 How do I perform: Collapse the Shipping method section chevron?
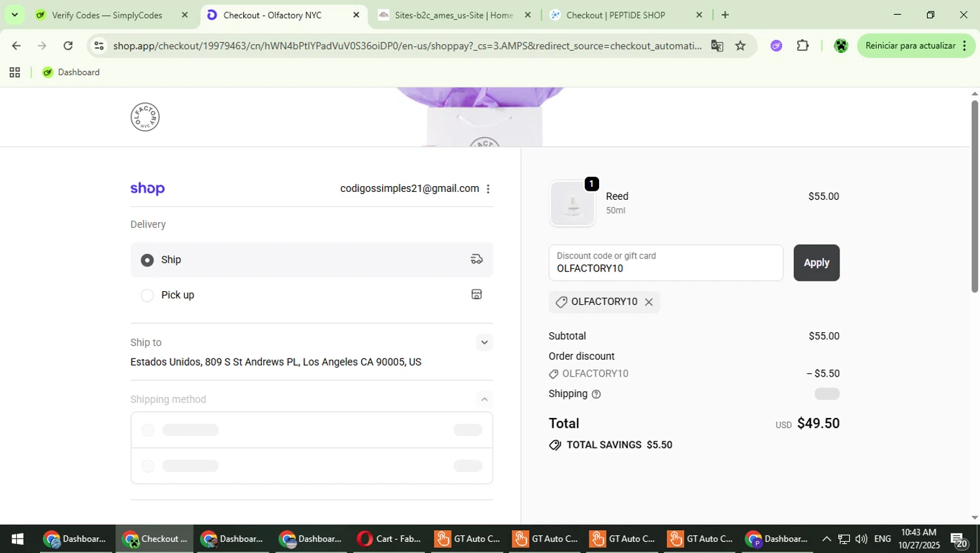click(x=484, y=399)
